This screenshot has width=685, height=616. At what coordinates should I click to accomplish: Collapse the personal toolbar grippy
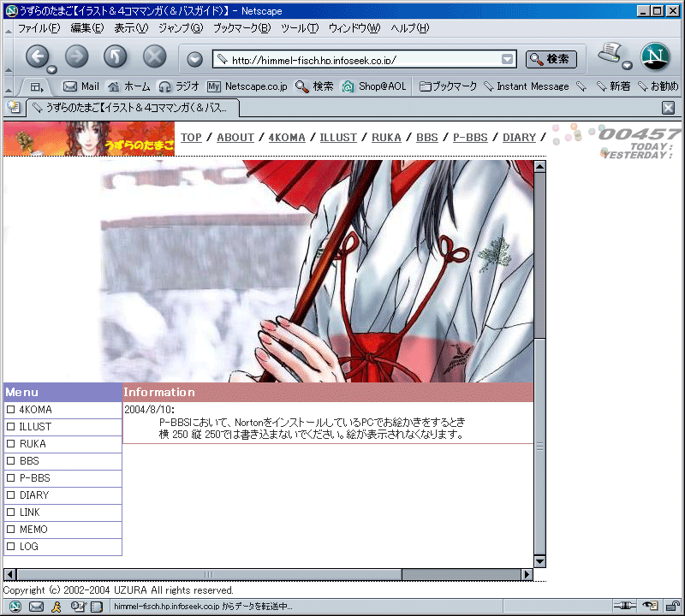[x=9, y=87]
